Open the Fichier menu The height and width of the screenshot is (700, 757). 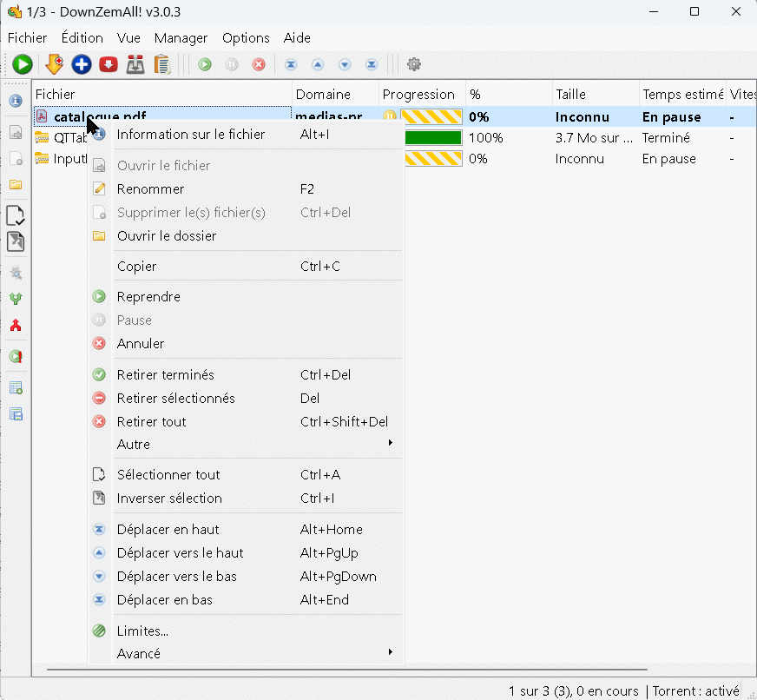pos(27,37)
